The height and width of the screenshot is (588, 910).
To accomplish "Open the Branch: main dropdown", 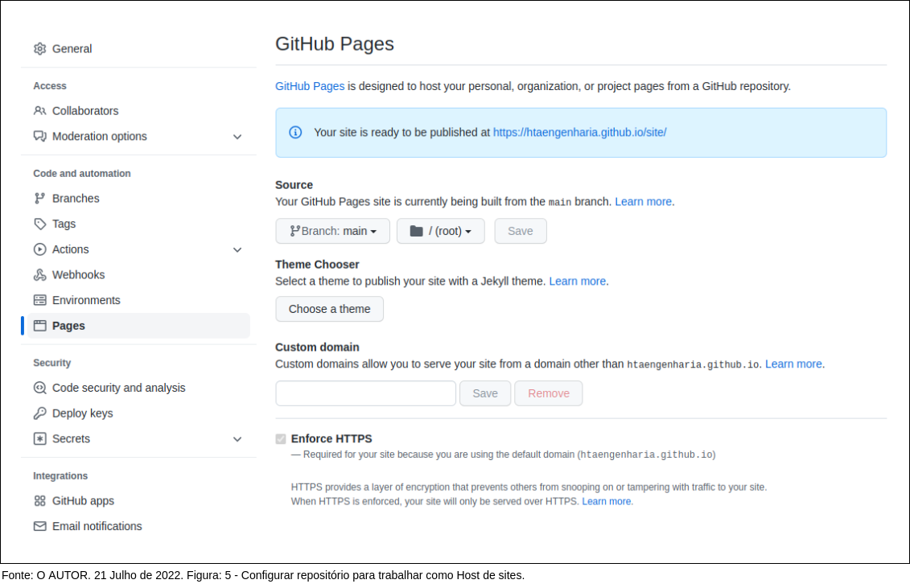I will (332, 231).
